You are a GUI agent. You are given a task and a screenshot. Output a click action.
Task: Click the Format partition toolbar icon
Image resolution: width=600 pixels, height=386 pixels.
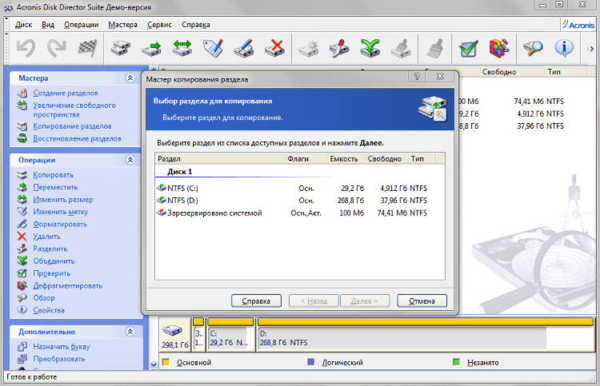[244, 48]
